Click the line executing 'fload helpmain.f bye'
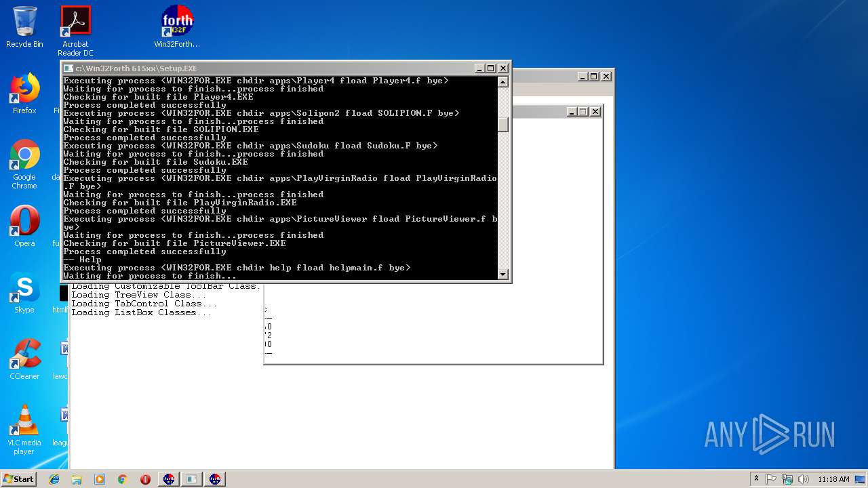The image size is (868, 488). point(237,268)
